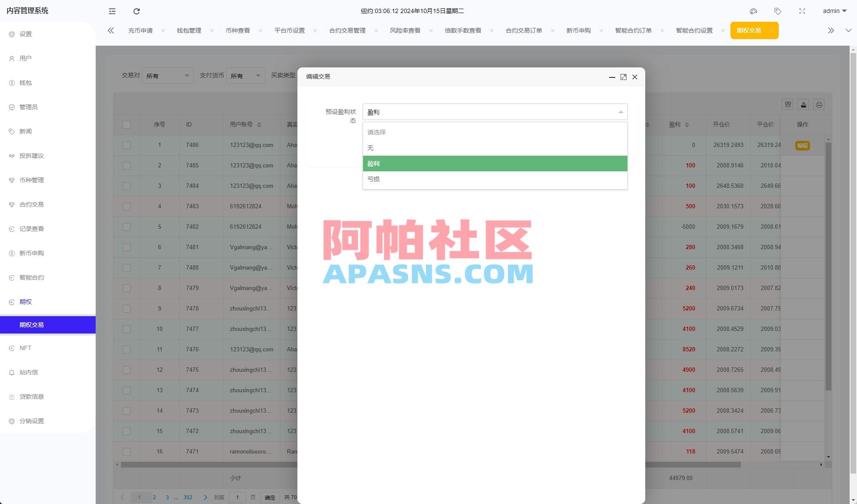This screenshot has width=857, height=504.
Task: Check the select-all checkbox in table header
Action: tap(127, 125)
